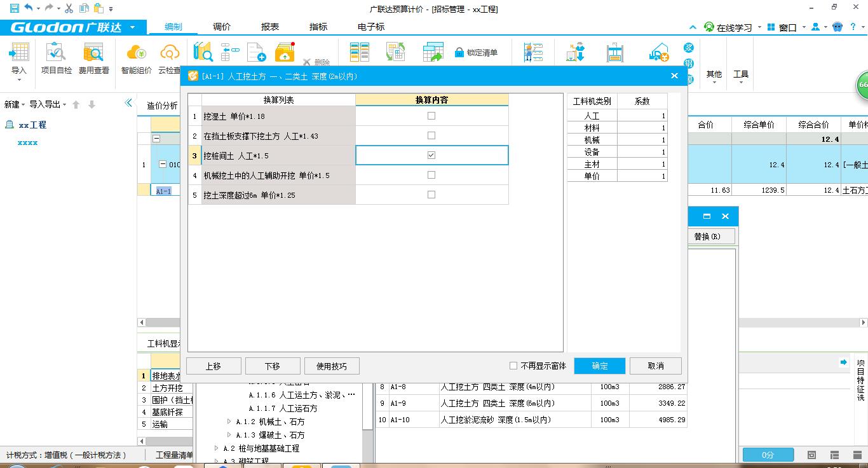Screen dimensions: 868x468
Task: Click the 0分 score progress control
Action: 767,455
